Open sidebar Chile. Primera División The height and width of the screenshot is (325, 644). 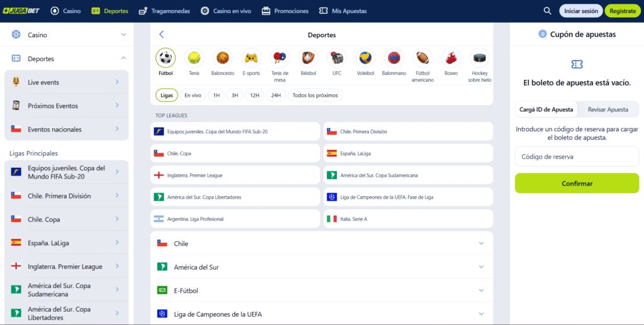[67, 196]
